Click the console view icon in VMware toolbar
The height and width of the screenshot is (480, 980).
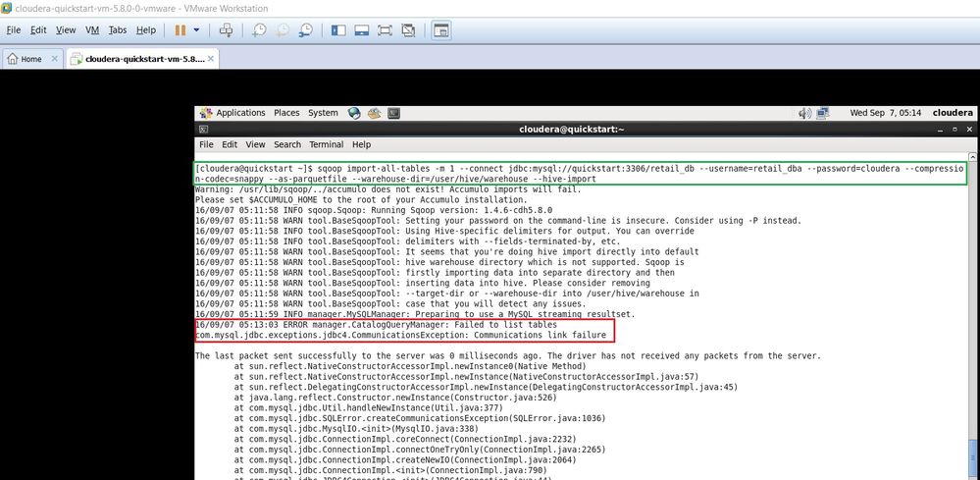[441, 30]
